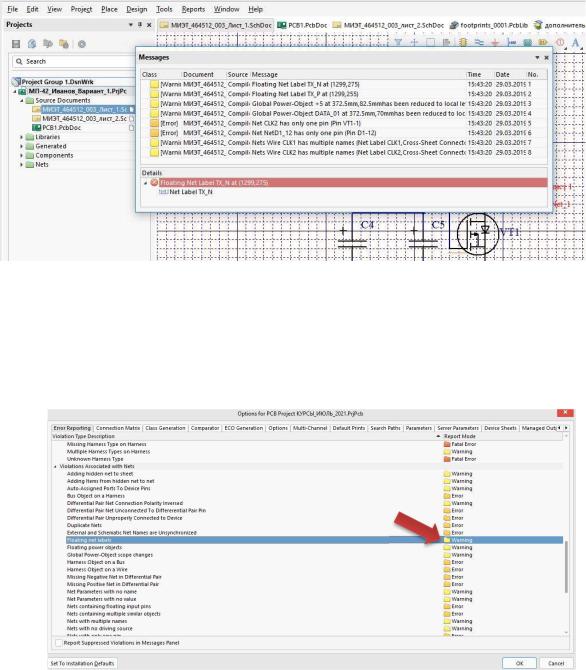586x670 pixels.
Task: Switch to PCB1.PcbDoc document tab
Action: pos(302,25)
